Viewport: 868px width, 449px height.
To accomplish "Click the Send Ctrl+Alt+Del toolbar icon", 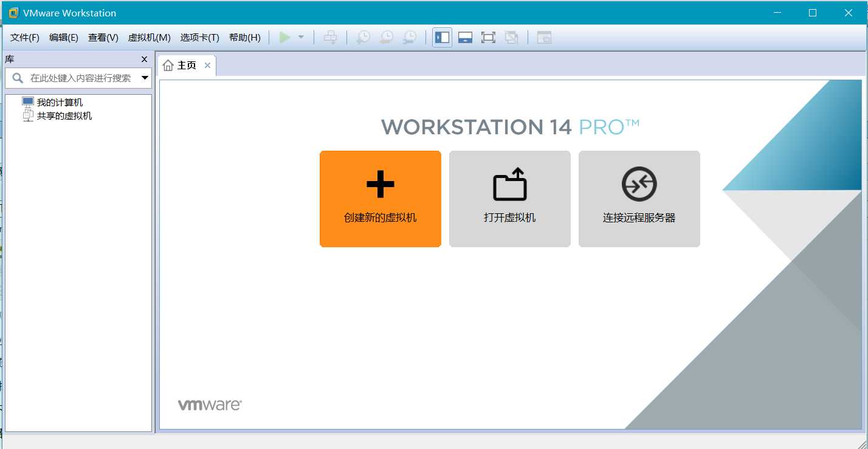I will (x=330, y=38).
